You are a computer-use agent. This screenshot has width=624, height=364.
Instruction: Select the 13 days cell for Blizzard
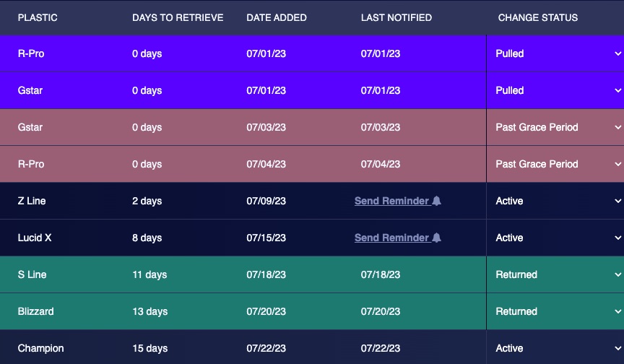(x=149, y=312)
